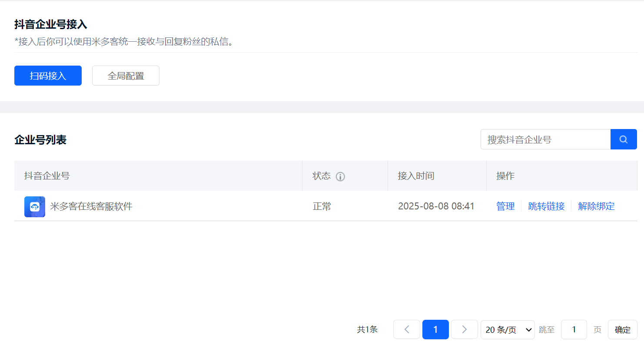The height and width of the screenshot is (348, 644).
Task: Open 全局配置 settings
Action: tap(126, 76)
